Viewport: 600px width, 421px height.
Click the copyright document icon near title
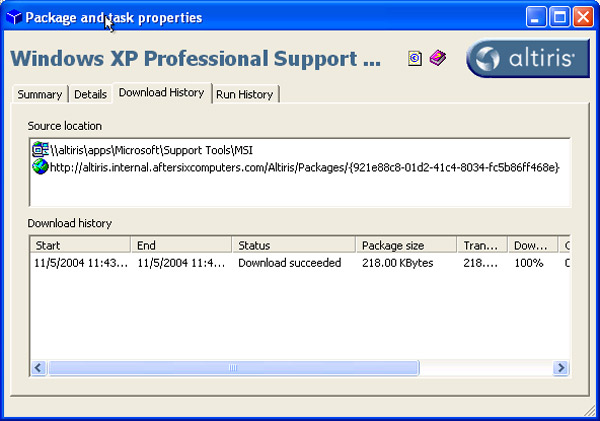tap(415, 59)
